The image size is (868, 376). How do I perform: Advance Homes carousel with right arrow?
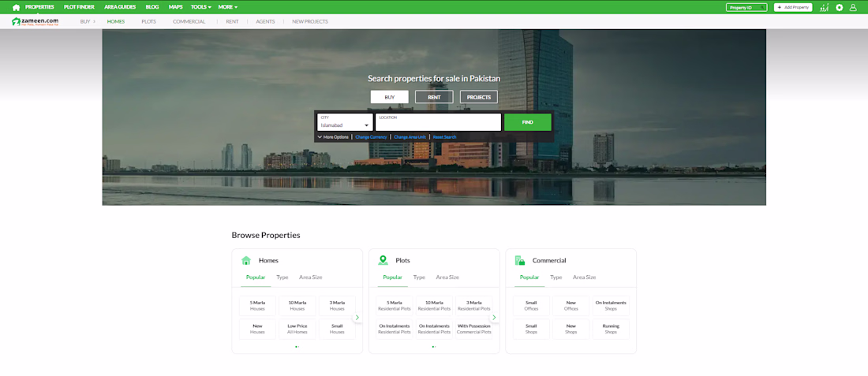coord(357,318)
